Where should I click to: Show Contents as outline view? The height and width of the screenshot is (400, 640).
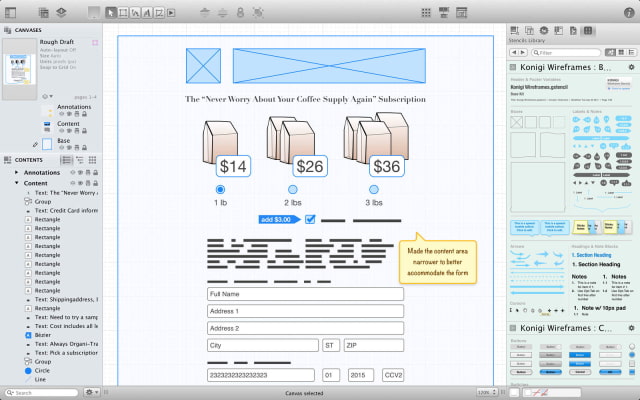[x=80, y=160]
